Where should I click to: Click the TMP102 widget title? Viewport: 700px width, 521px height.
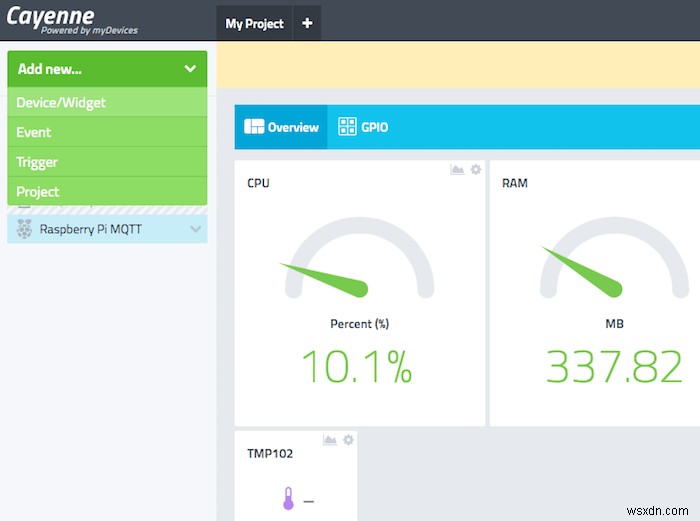coord(270,454)
